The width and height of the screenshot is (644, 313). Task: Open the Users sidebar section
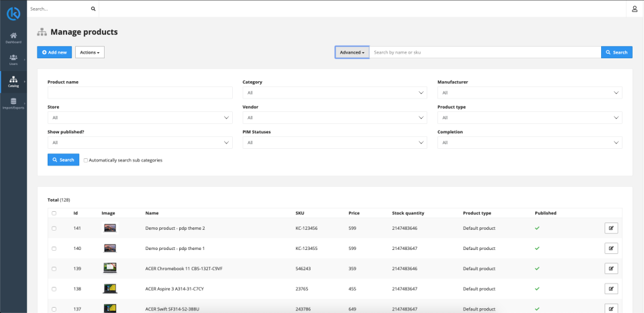pyautogui.click(x=13, y=59)
